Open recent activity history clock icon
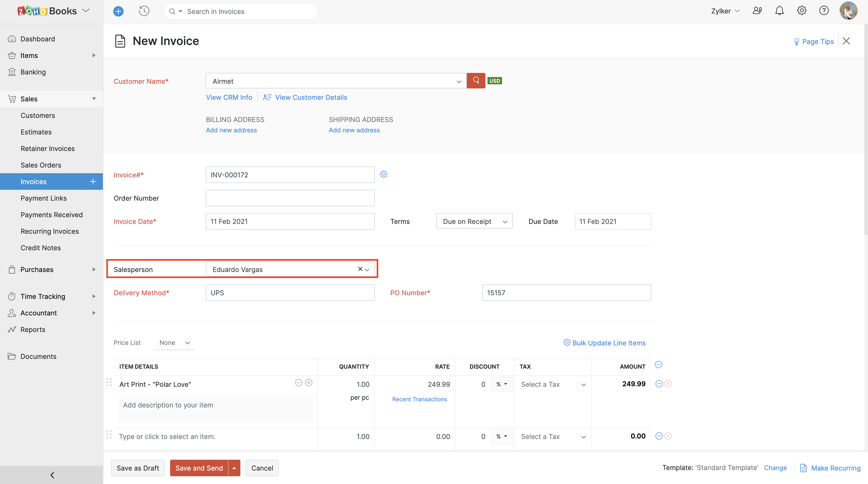 coord(144,11)
